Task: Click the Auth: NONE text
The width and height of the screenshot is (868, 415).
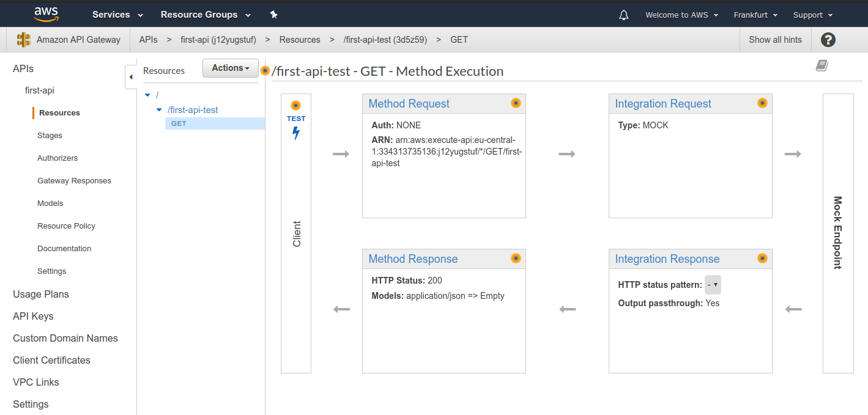Action: [396, 125]
